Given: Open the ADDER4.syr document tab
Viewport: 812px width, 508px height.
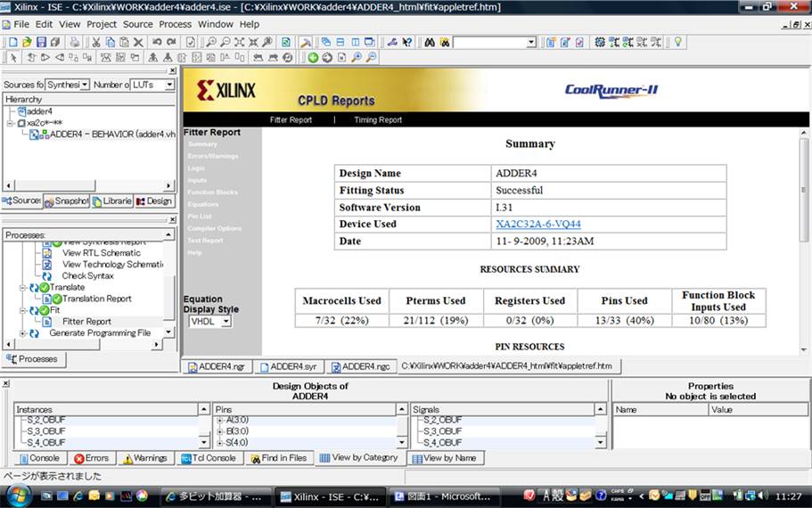Looking at the screenshot, I should 289,366.
